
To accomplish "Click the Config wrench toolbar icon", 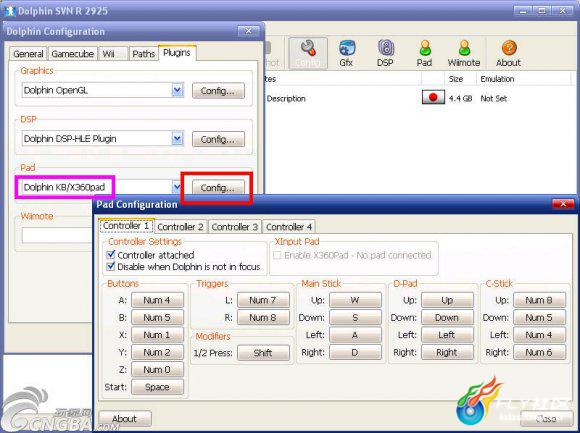I will click(308, 53).
